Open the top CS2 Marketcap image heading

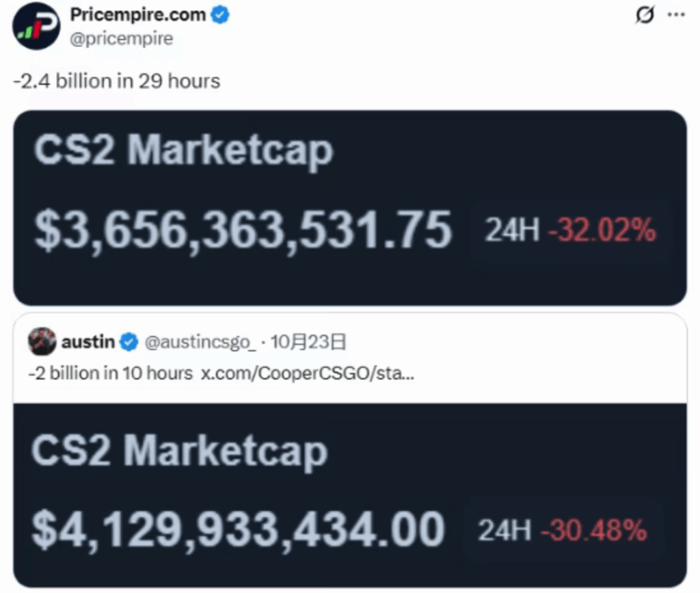[x=183, y=149]
